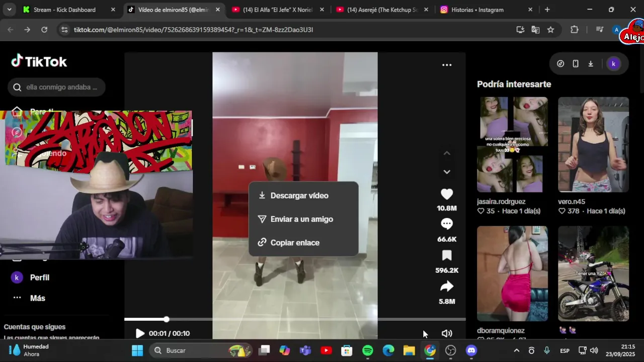Save video with bookmark icon
Image resolution: width=644 pixels, height=362 pixels.
tap(447, 255)
